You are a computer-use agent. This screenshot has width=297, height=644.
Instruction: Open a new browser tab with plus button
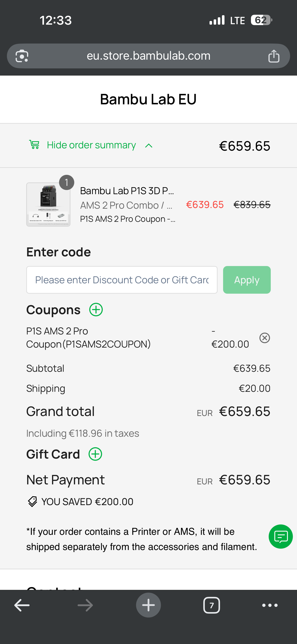(148, 605)
